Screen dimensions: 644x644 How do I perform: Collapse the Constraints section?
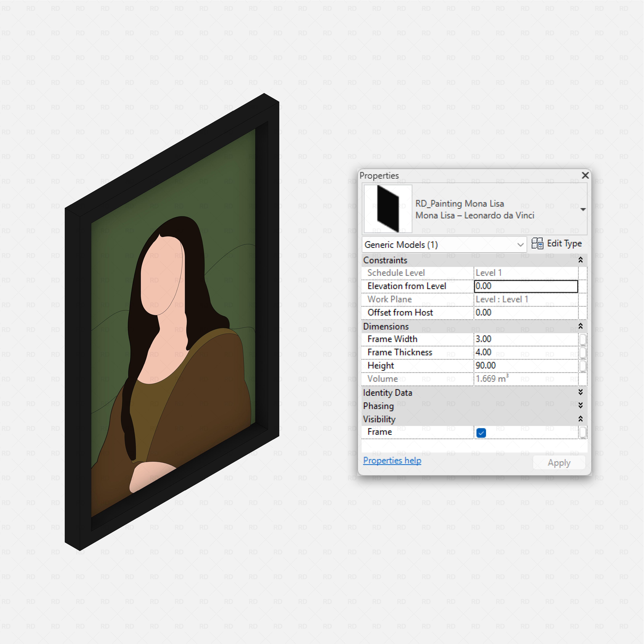point(581,260)
